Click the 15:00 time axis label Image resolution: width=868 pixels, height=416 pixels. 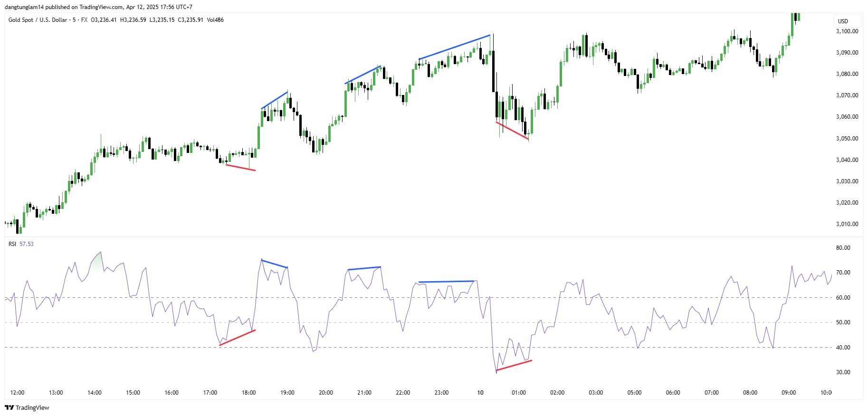[133, 393]
